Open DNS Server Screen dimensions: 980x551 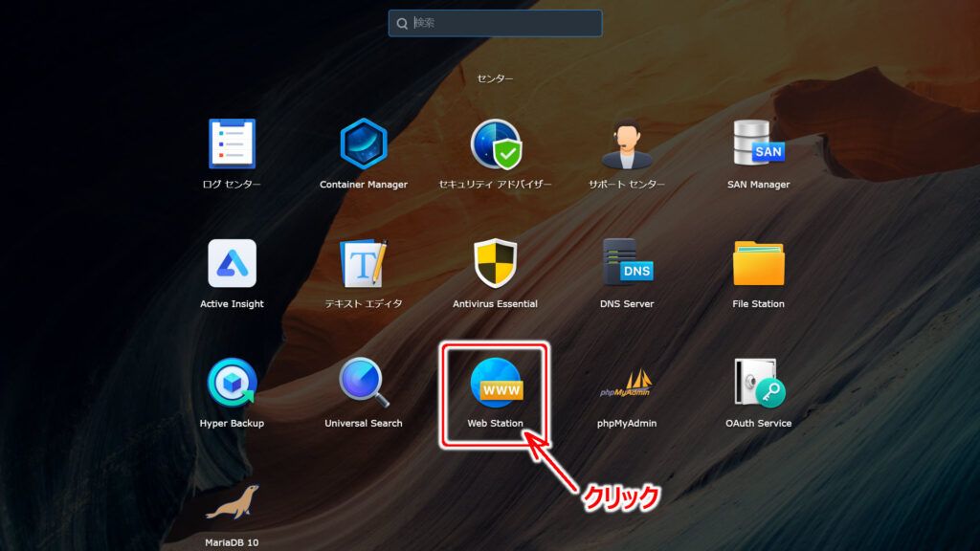point(625,265)
